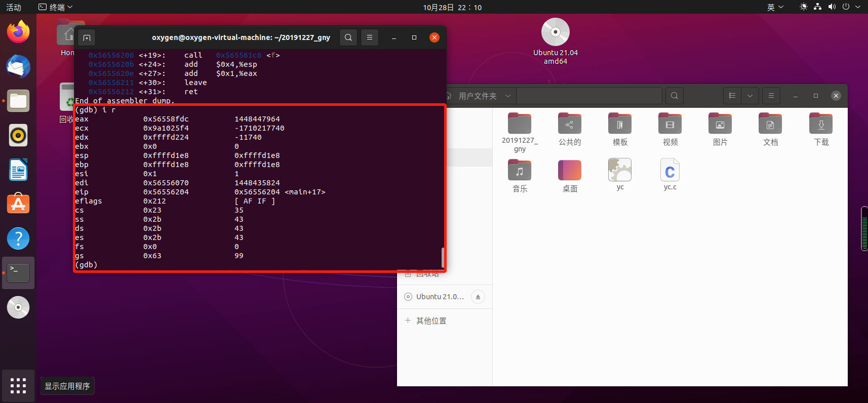Select the yc executable file
This screenshot has height=403, width=868.
pos(620,175)
